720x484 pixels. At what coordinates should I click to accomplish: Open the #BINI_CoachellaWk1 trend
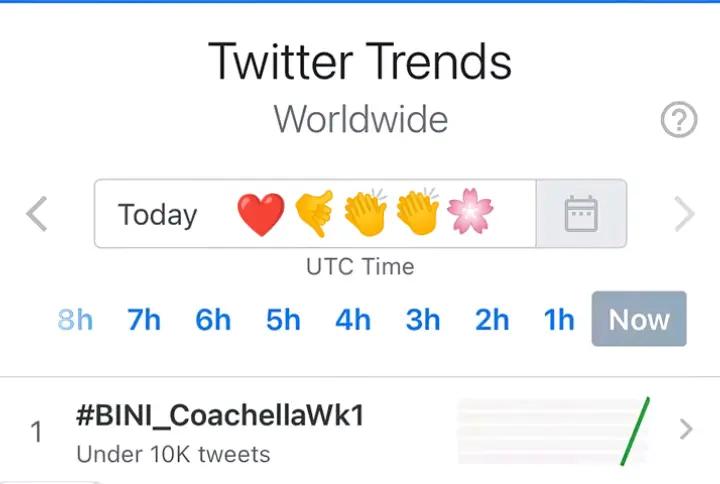coord(220,416)
